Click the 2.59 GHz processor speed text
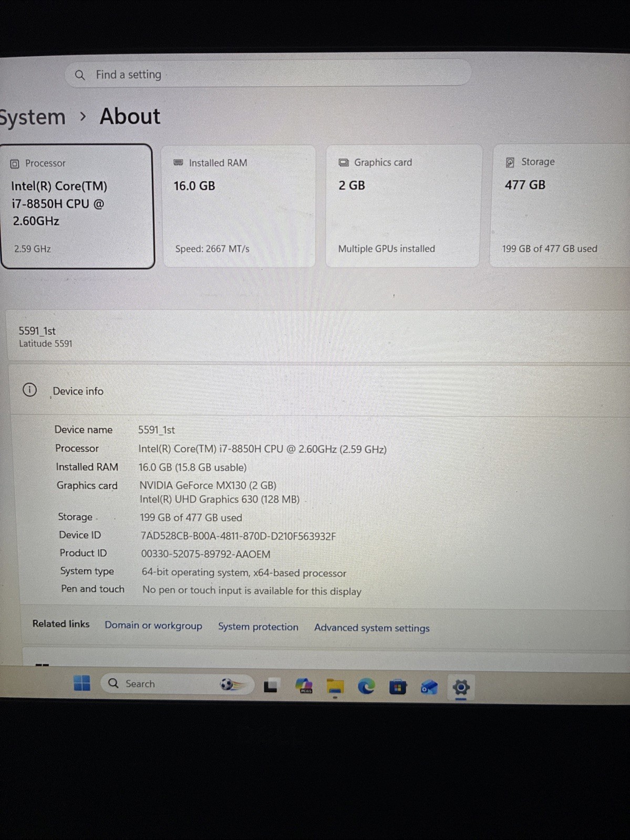This screenshot has height=840, width=630. (33, 249)
